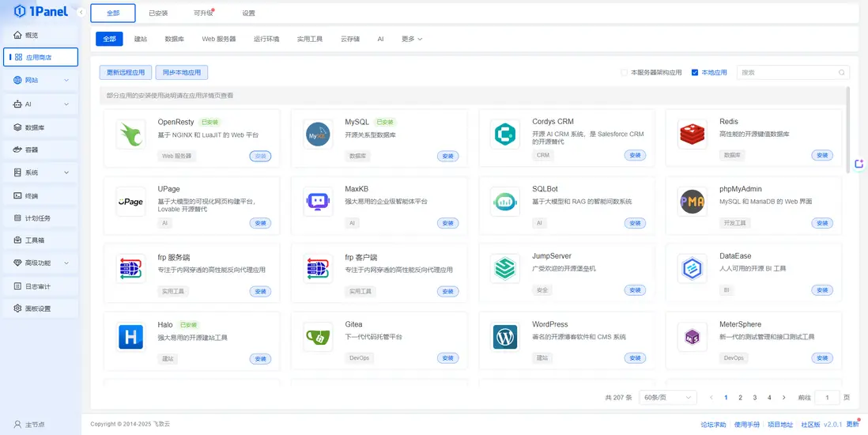The width and height of the screenshot is (868, 435).
Task: Open 日志审计 in sidebar
Action: pos(40,286)
